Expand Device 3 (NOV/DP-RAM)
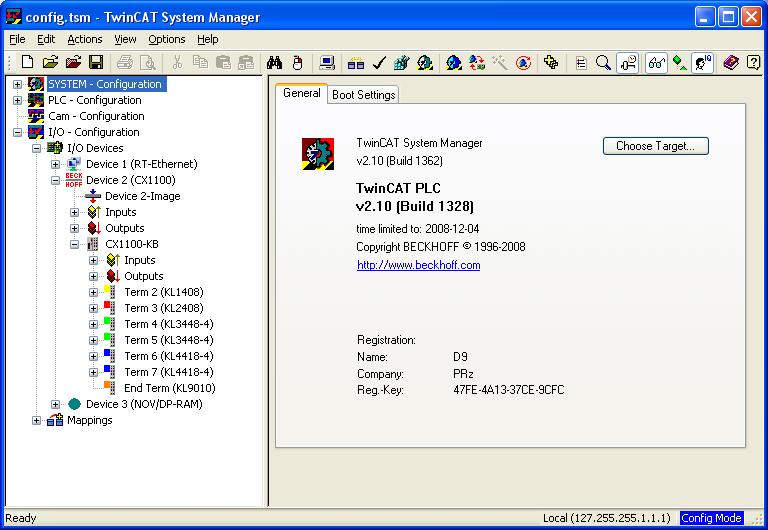Screen dimensions: 768x530 [55, 405]
